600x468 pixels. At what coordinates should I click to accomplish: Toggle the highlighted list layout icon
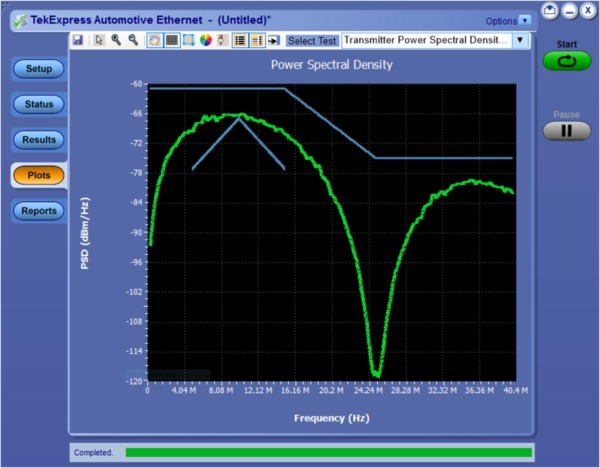tap(256, 41)
